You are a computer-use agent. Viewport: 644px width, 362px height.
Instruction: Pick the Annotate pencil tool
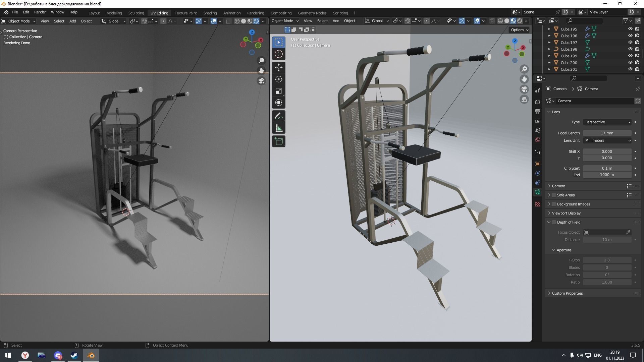coord(279,116)
